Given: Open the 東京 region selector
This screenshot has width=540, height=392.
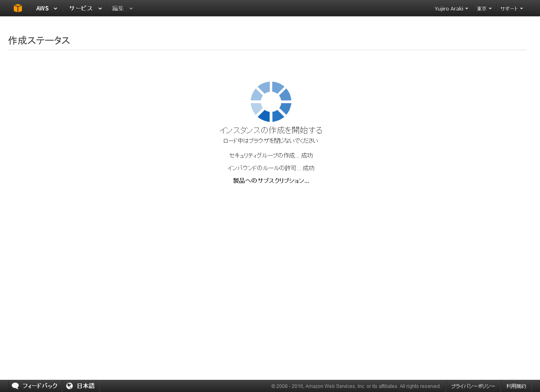Looking at the screenshot, I should pyautogui.click(x=484, y=9).
